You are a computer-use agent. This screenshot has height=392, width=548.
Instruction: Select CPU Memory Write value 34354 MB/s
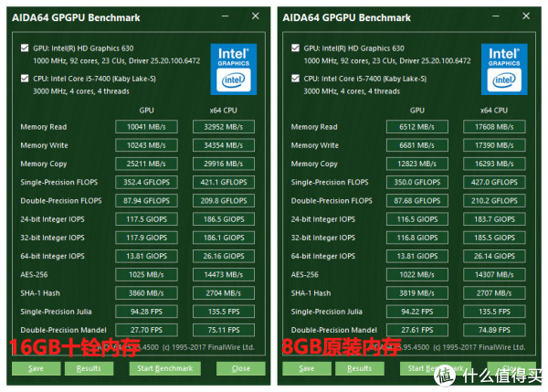[x=224, y=145]
